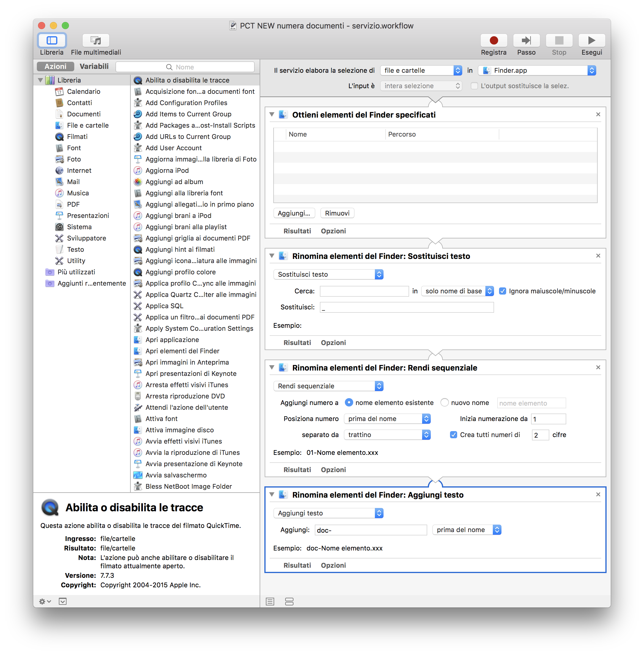The image size is (644, 655).
Task: Open Rendi sequenziale type dropdown
Action: click(x=328, y=386)
